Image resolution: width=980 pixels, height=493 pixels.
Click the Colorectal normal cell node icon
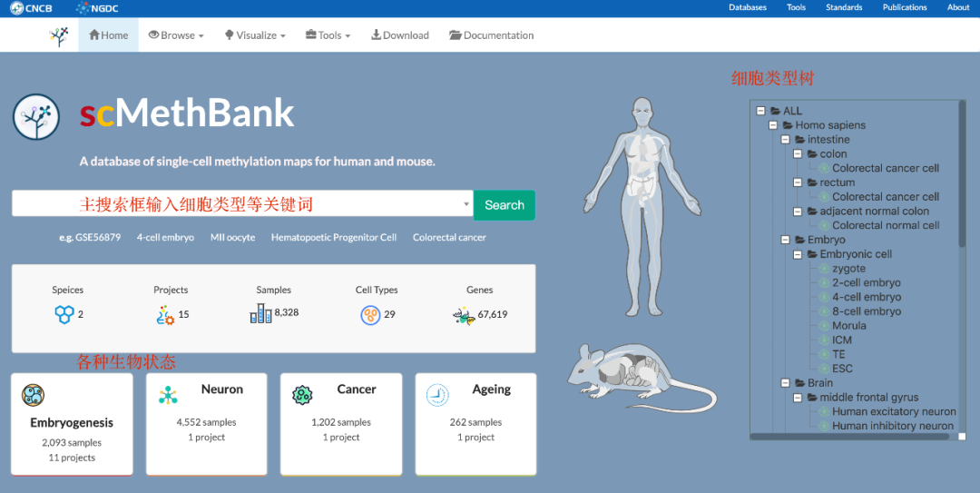click(x=824, y=225)
